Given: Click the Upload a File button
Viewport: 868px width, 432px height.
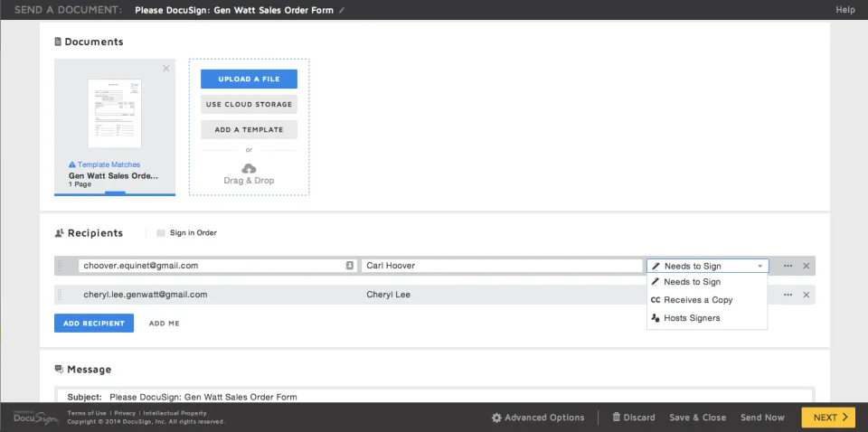Looking at the screenshot, I should coord(250,80).
